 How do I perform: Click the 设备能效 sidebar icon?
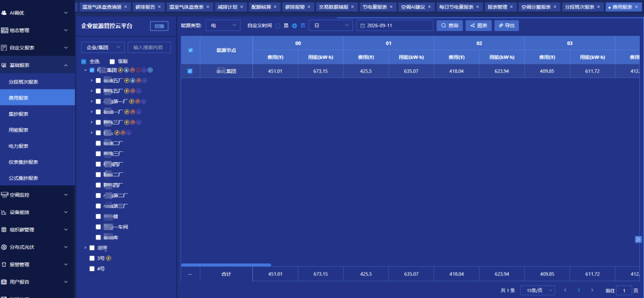pos(4,212)
